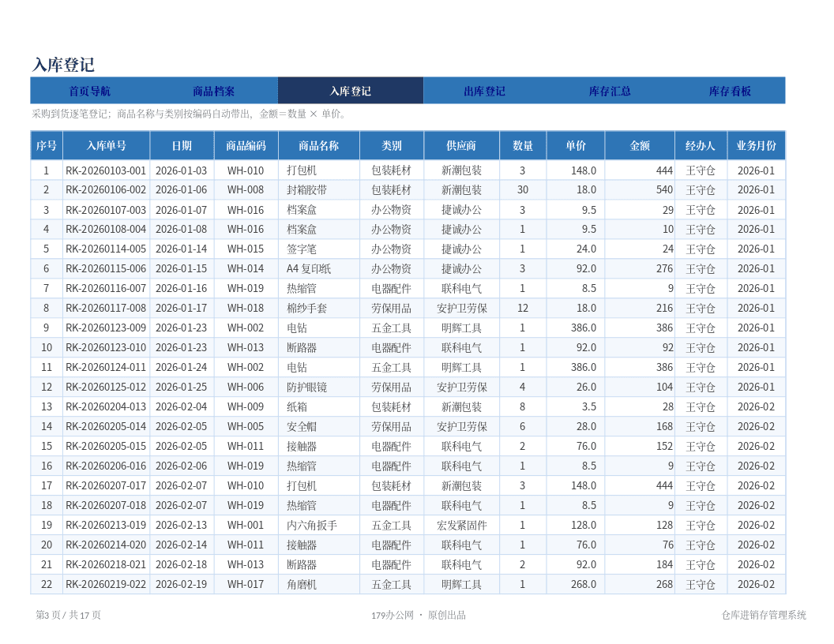Open the 库存汇总 tab

(x=610, y=91)
